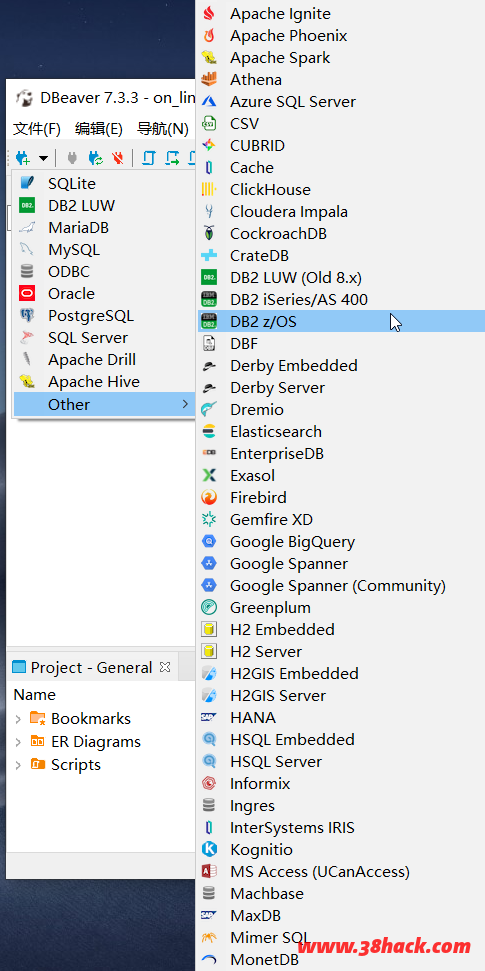Expand the Bookmarks tree node
Viewport: 485px width, 971px height.
(19, 719)
